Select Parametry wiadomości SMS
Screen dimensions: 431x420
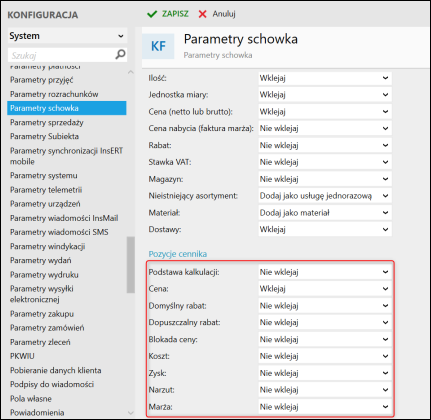(x=59, y=232)
